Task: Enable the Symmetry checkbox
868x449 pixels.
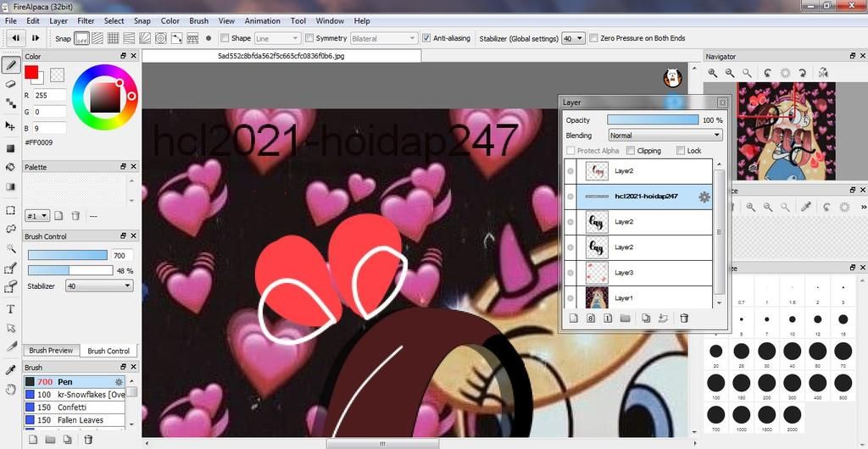Action: click(309, 38)
